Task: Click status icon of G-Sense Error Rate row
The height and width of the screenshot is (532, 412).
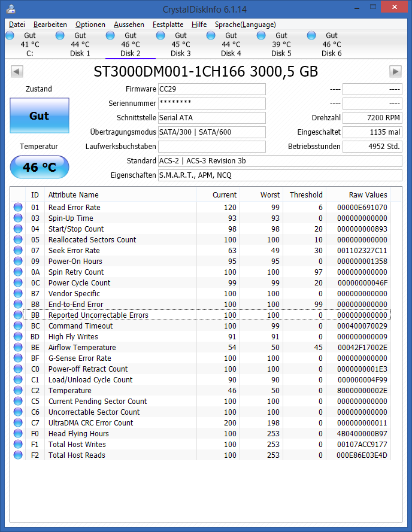Action: pos(18,358)
